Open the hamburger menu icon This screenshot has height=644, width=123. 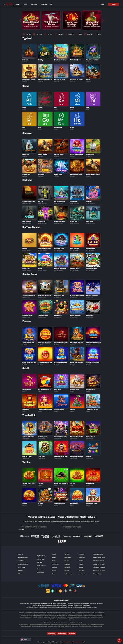tap(4, 4)
